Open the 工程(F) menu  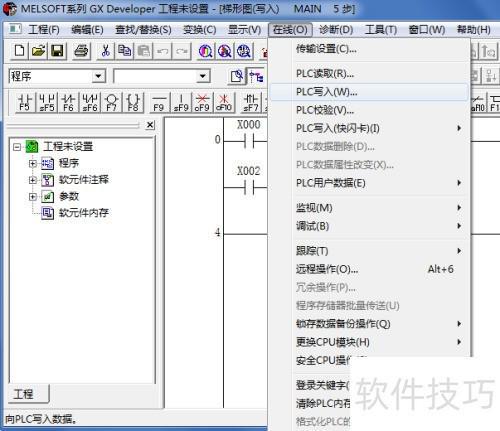tap(44, 30)
